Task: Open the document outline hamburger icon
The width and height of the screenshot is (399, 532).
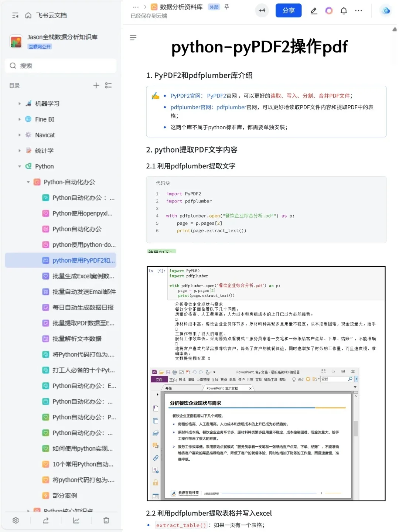Action: tap(133, 37)
